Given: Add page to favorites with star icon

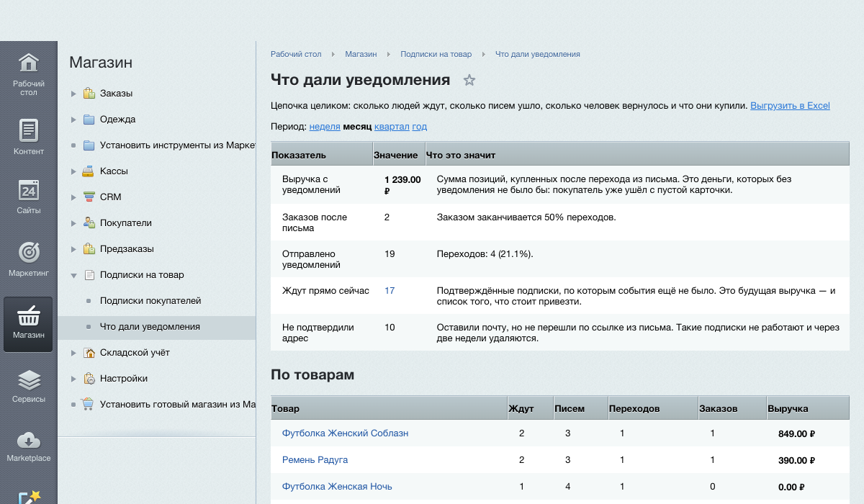Looking at the screenshot, I should coord(469,80).
